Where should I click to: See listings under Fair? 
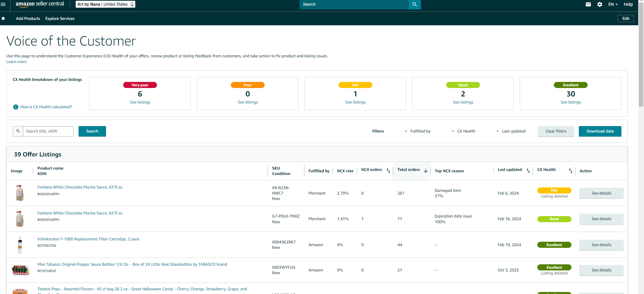pyautogui.click(x=355, y=102)
